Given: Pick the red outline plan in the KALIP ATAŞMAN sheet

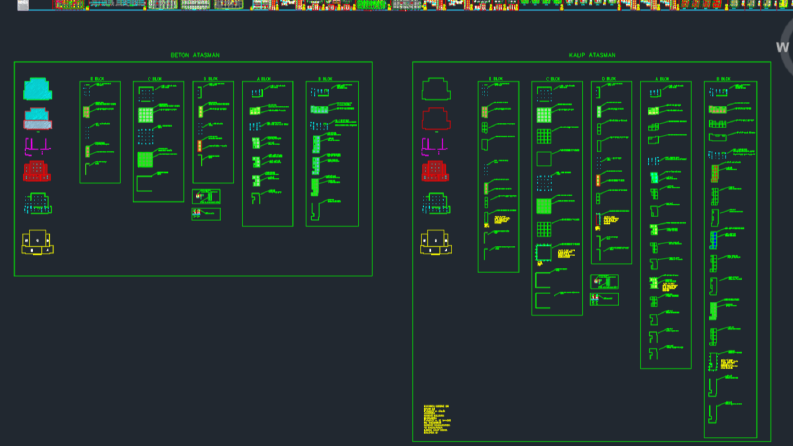Looking at the screenshot, I should pyautogui.click(x=436, y=119).
